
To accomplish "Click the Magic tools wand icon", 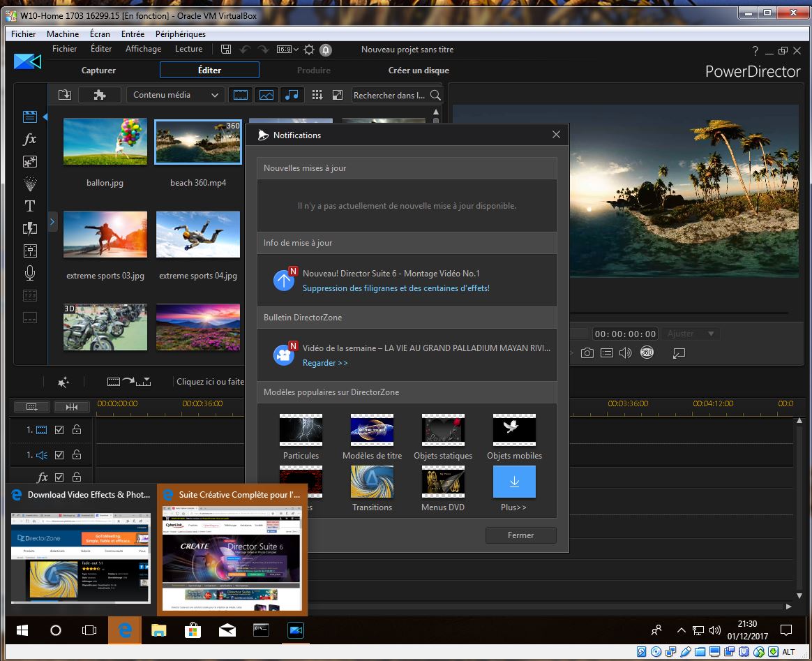I will pos(63,382).
